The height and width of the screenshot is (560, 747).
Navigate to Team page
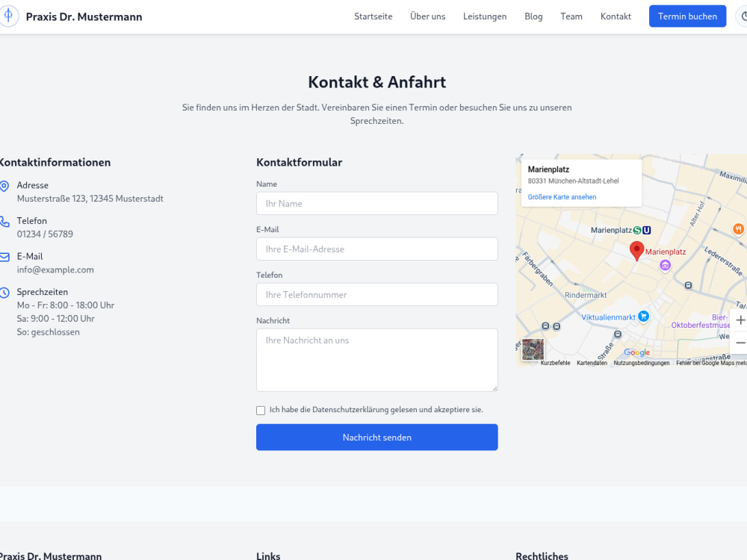pyautogui.click(x=571, y=16)
